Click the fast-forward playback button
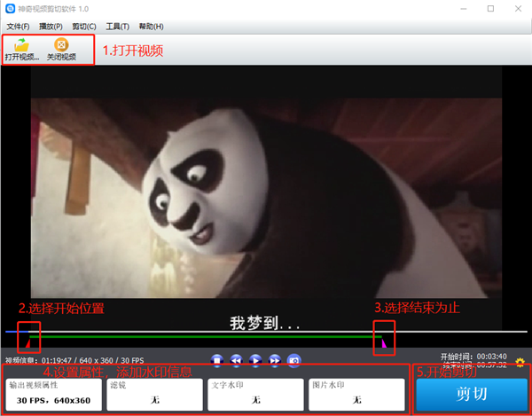Screen dimensions: 532x416 [x=275, y=360]
